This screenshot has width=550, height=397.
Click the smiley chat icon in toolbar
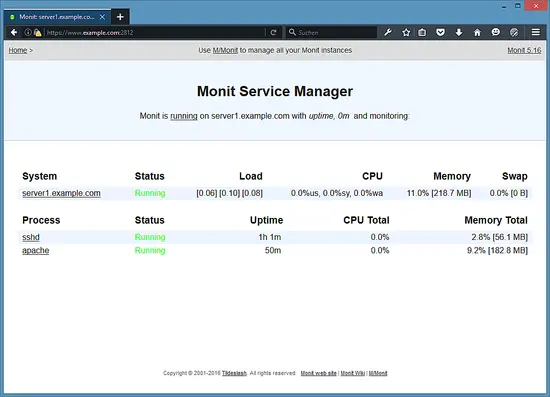495,32
